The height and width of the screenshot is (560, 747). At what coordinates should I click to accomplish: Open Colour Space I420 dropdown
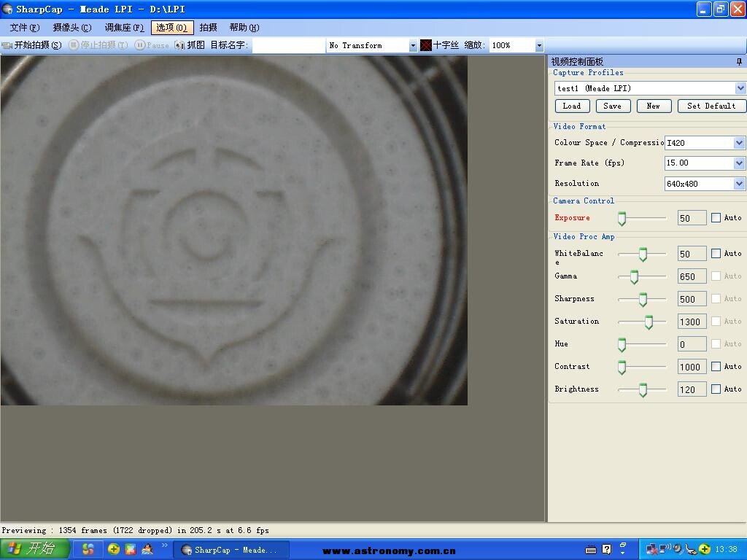pyautogui.click(x=739, y=143)
